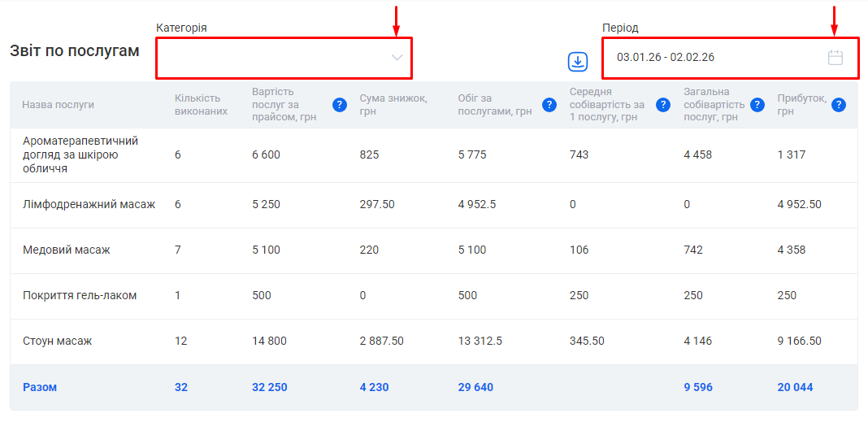This screenshot has height=422, width=868.
Task: Click the period date range 03.01.26 - 02.02.26
Action: coord(666,58)
